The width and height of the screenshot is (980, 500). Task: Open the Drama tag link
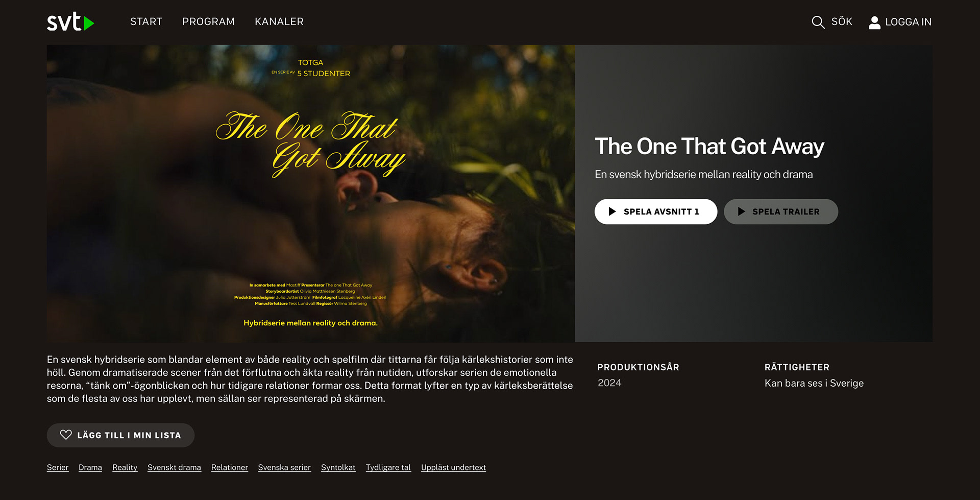90,467
